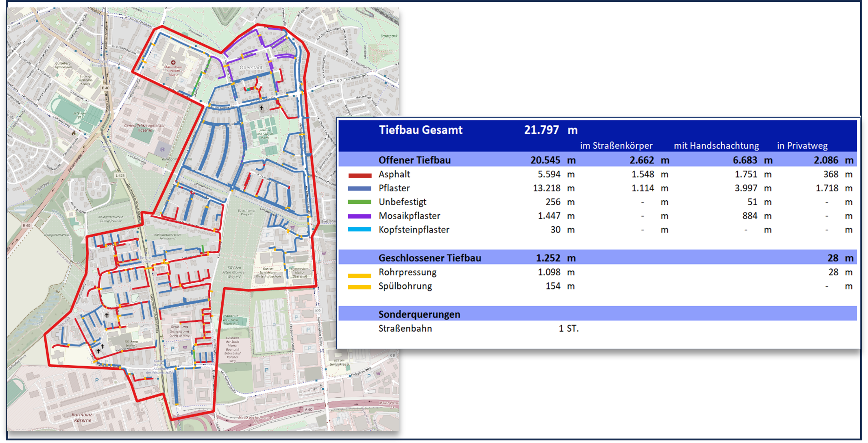Click the Marienhaus Klinikum hospital cross marker

(173, 62)
